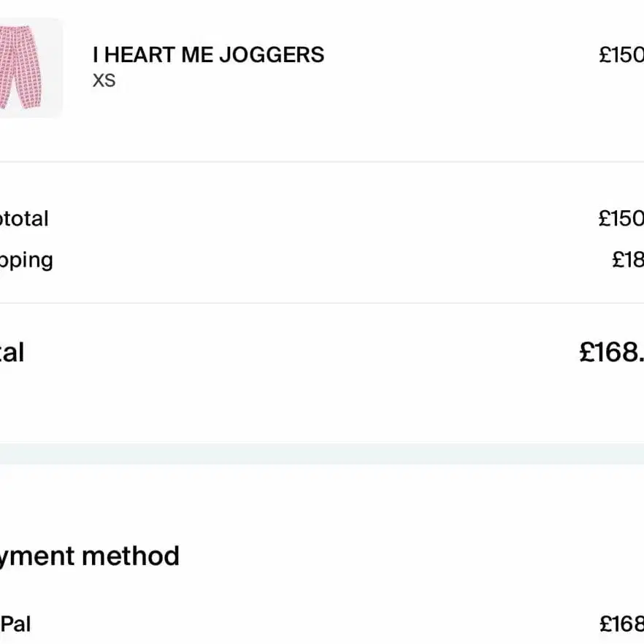The width and height of the screenshot is (644, 644).
Task: Click the PayPal payment entry
Action: (x=15, y=624)
